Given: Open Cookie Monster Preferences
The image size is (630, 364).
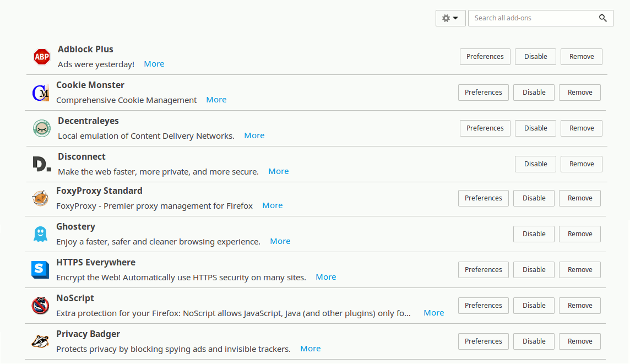Looking at the screenshot, I should (x=483, y=93).
